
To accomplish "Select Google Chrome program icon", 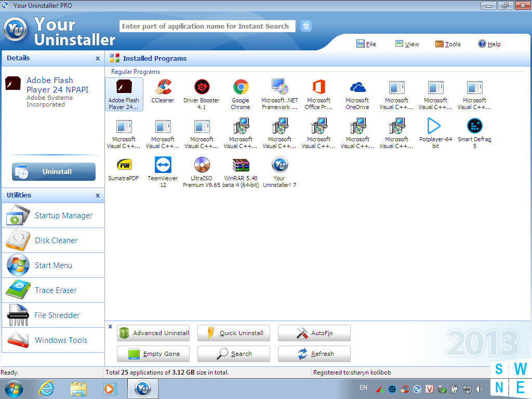I will [x=241, y=94].
